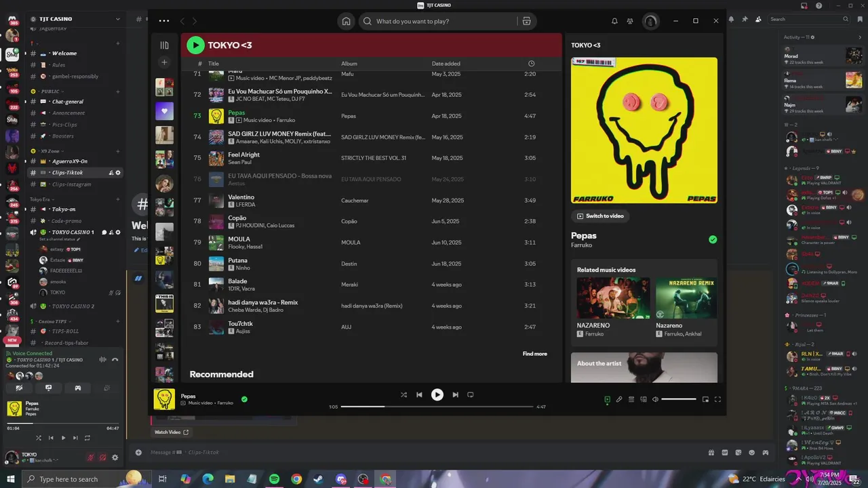Seek on Spotify playback progress bar
The width and height of the screenshot is (868, 488).
click(437, 407)
